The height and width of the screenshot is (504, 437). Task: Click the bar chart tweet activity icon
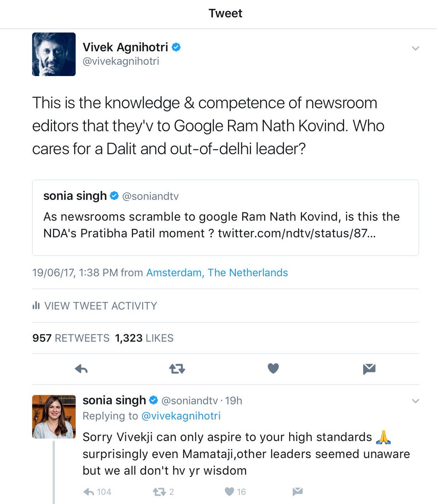click(x=36, y=306)
